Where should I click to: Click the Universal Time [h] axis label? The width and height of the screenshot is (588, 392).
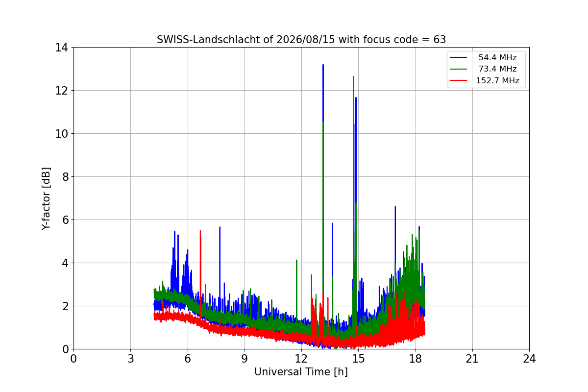[x=301, y=372]
